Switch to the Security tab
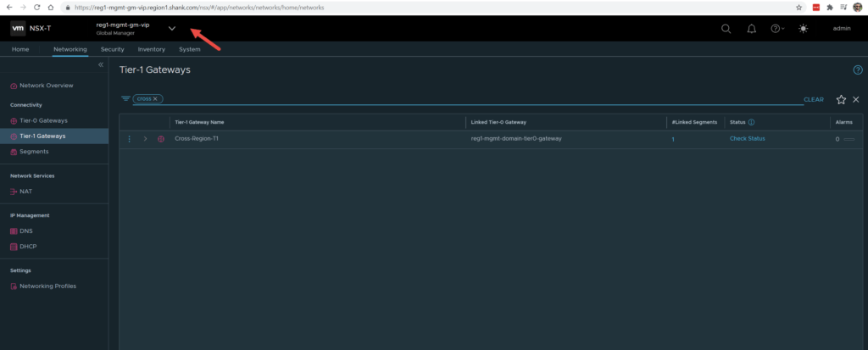868x350 pixels. [x=113, y=49]
